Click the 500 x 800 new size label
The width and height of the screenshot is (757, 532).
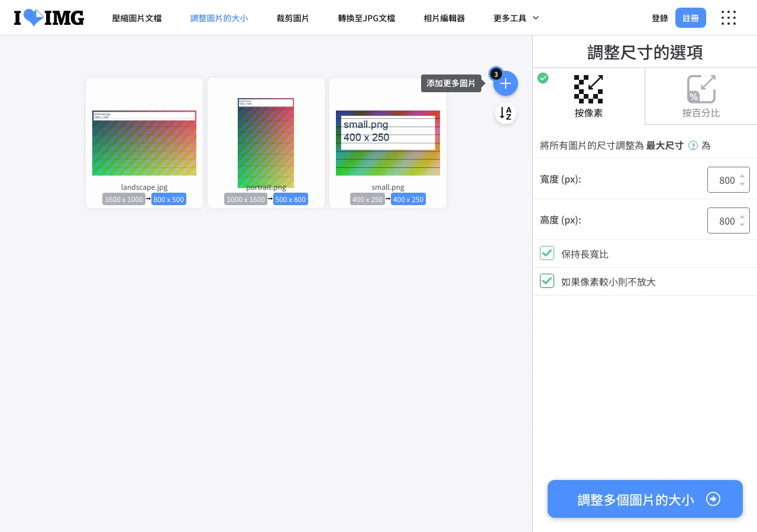point(290,199)
